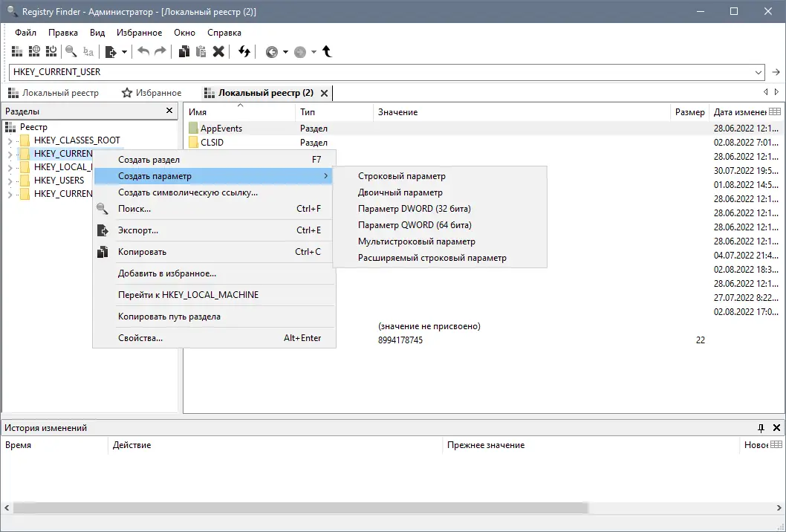
Task: Select Мультистроковый параметр in submenu
Action: tap(440, 241)
